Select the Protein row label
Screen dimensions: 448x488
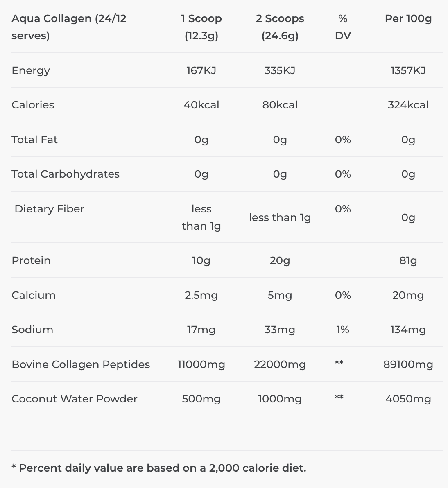[x=31, y=260]
